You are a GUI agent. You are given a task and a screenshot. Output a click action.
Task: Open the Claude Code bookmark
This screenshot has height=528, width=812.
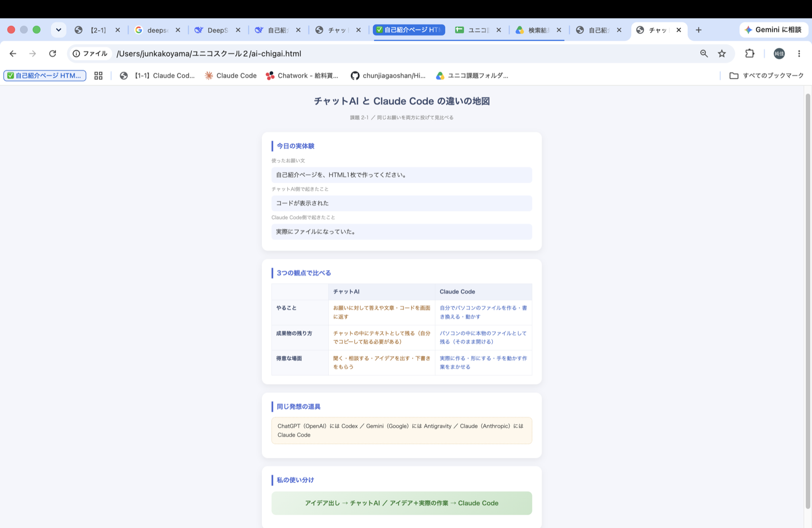tap(231, 76)
